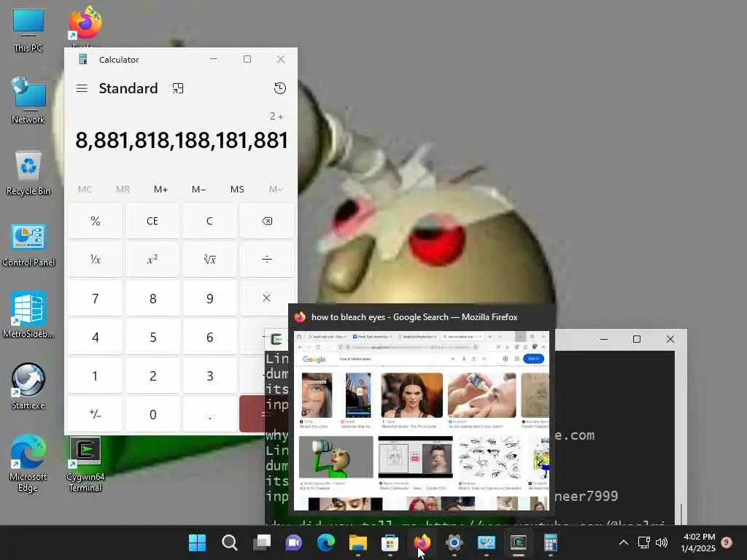The width and height of the screenshot is (747, 560).
Task: Minimize the terminal window
Action: point(604,339)
